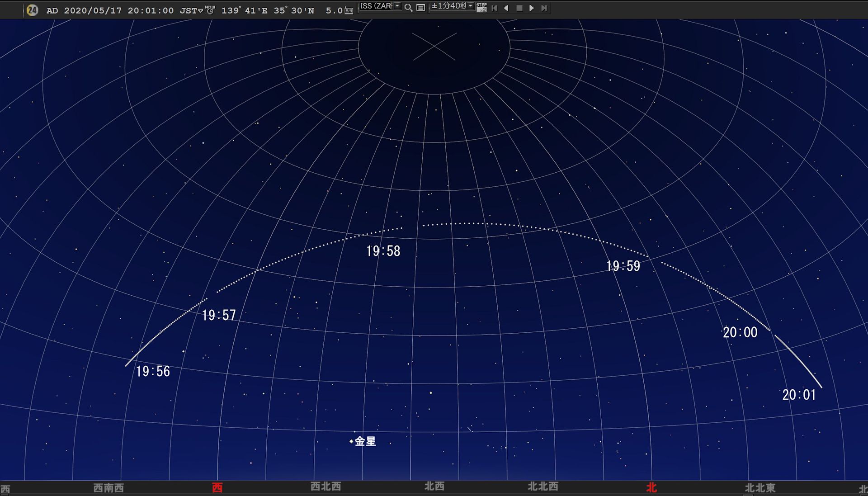The height and width of the screenshot is (496, 868).
Task: Expand the ±1分40秒 time step dropdown
Action: pyautogui.click(x=471, y=6)
